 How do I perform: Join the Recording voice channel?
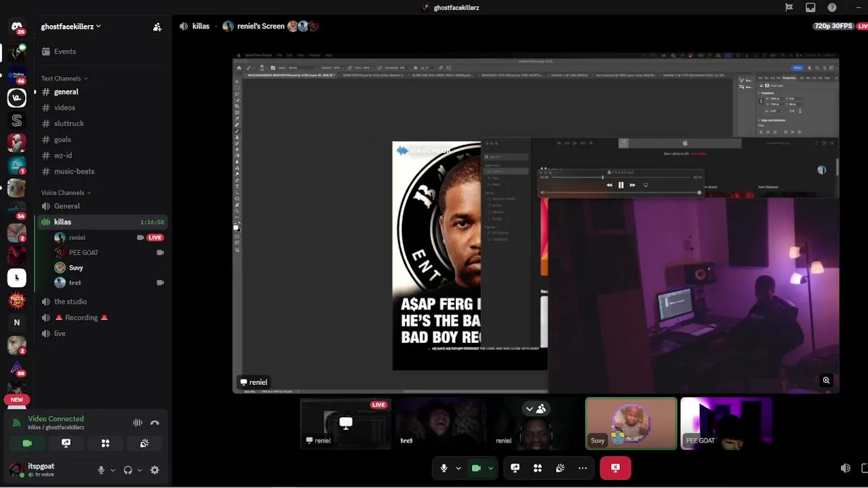pos(102,317)
